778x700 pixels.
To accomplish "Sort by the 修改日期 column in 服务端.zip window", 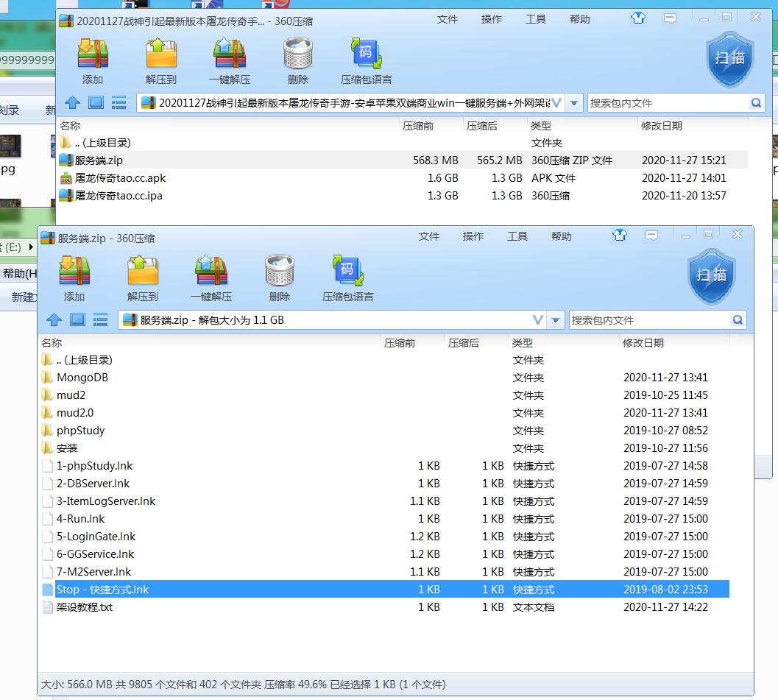I will pos(643,343).
